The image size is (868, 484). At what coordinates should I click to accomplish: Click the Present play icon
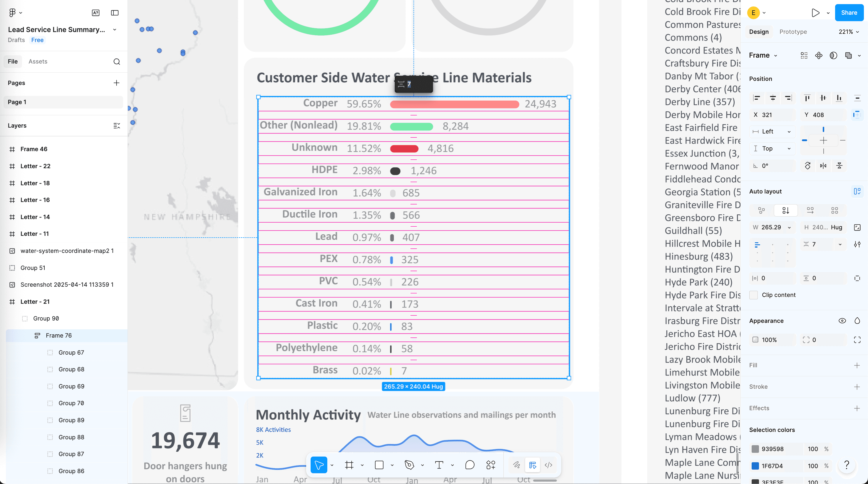pyautogui.click(x=815, y=13)
